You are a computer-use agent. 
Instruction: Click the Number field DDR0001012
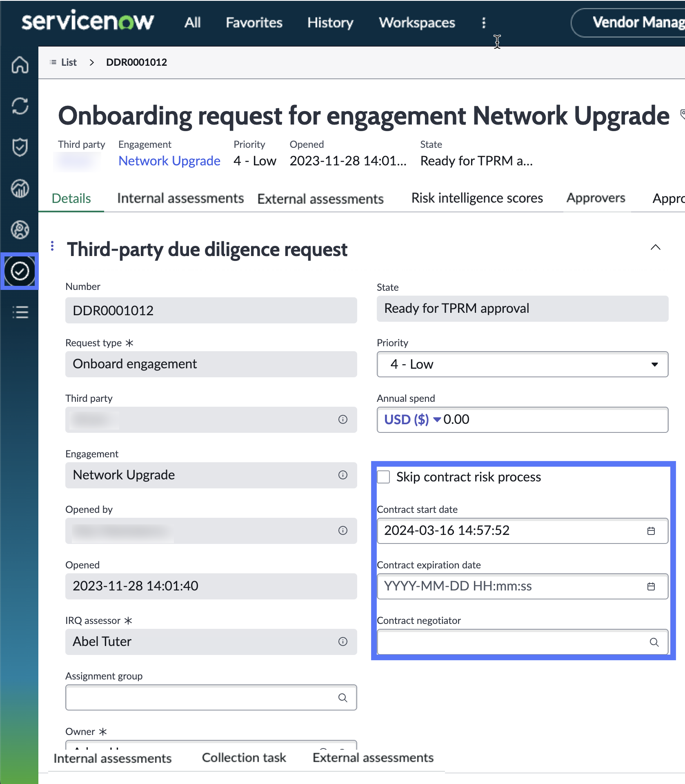211,310
